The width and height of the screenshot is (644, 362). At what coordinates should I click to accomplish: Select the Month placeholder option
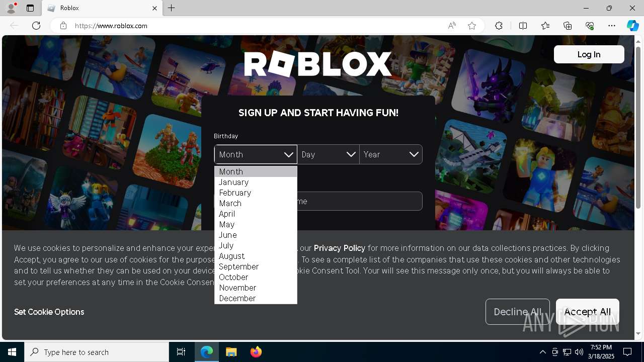pyautogui.click(x=256, y=171)
